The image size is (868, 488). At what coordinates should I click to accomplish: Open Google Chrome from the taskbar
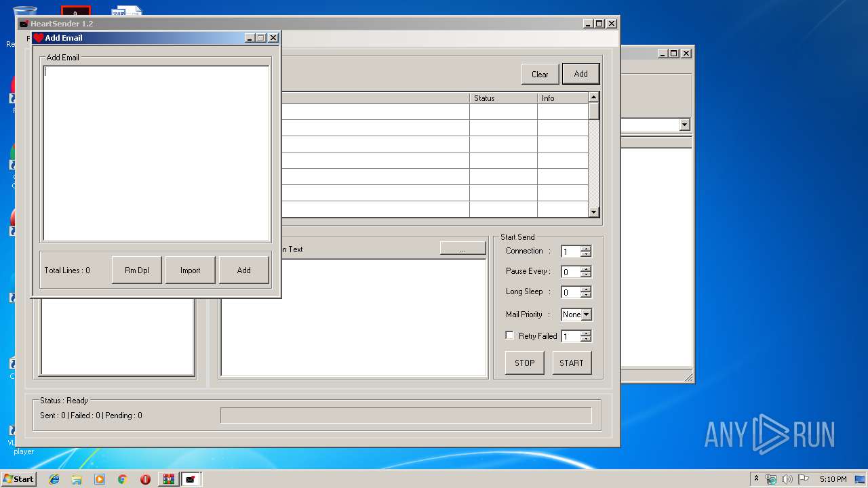[122, 479]
